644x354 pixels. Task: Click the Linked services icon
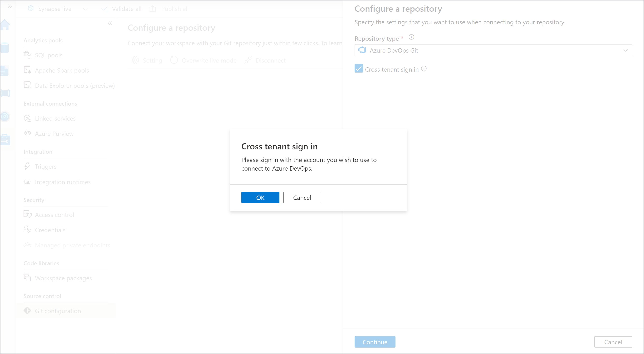click(x=27, y=118)
